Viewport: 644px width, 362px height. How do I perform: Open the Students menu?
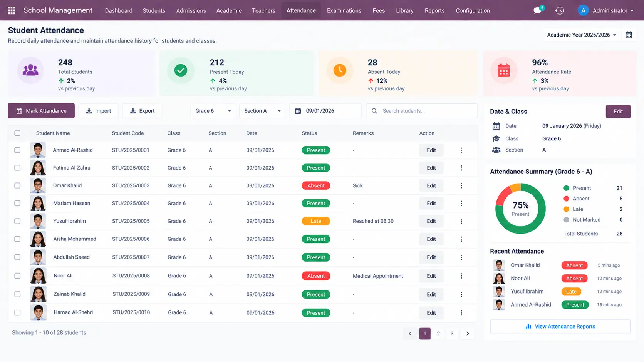point(154,10)
